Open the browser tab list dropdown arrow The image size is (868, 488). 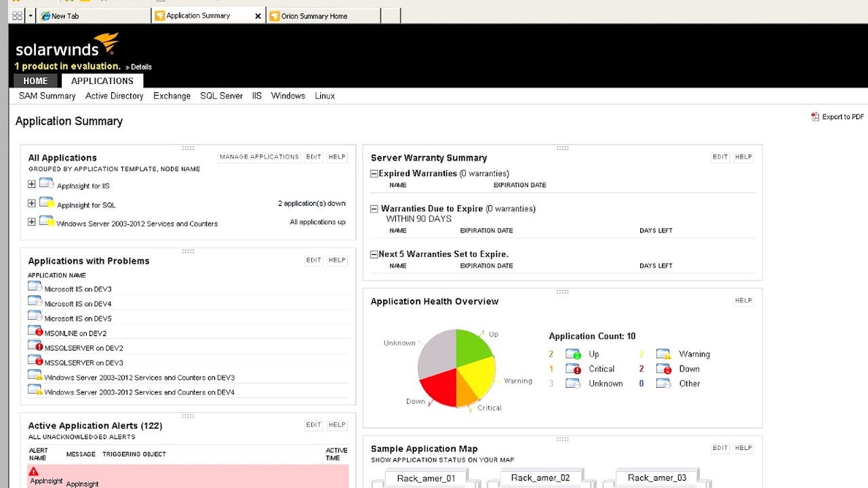(30, 16)
